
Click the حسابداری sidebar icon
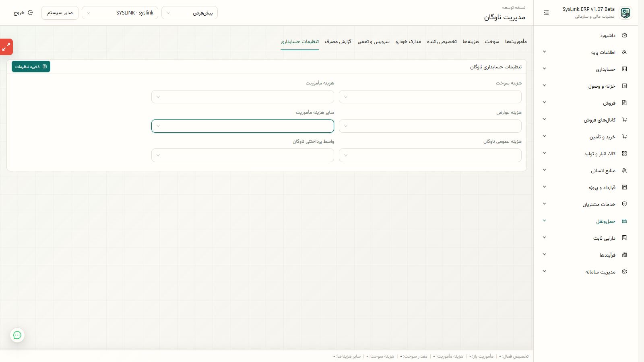(x=624, y=69)
